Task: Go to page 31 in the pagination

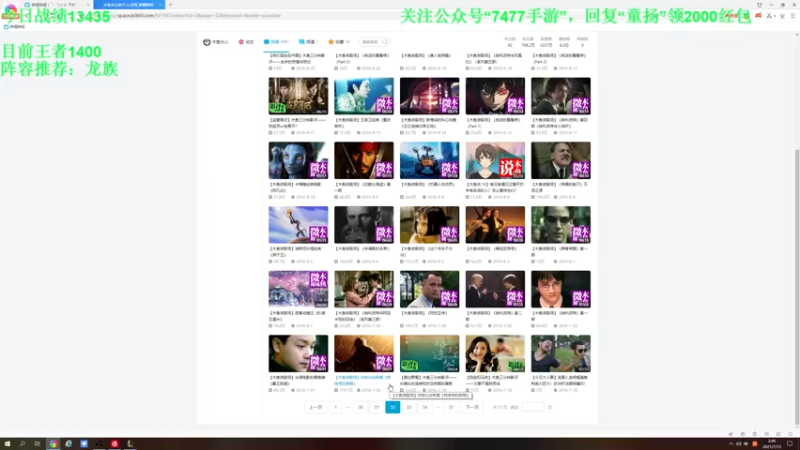Action: pyautogui.click(x=377, y=407)
